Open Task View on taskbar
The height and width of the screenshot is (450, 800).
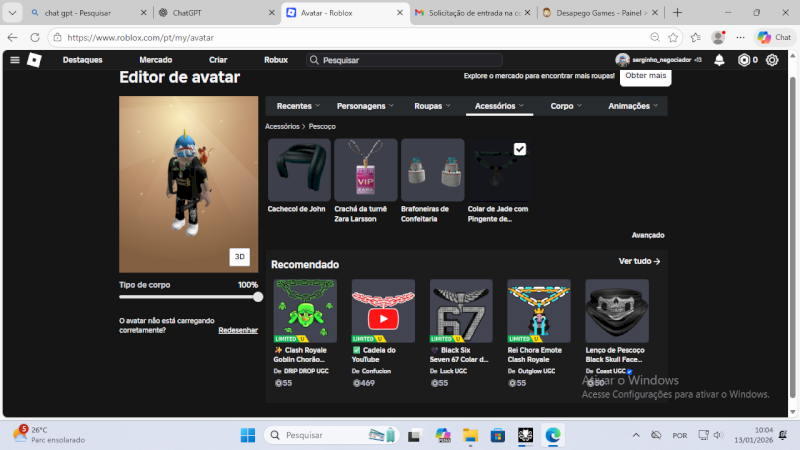click(414, 435)
